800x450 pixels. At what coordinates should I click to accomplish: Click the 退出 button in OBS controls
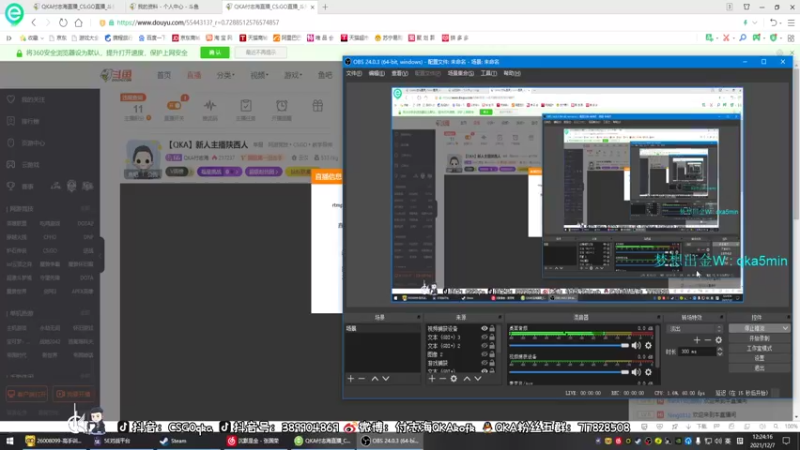pyautogui.click(x=759, y=368)
